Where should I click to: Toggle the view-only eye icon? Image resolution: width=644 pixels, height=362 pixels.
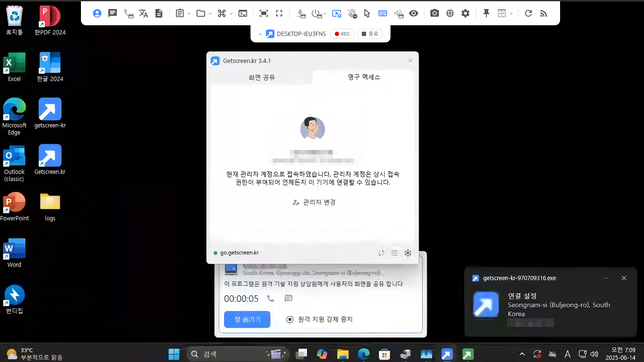click(414, 13)
